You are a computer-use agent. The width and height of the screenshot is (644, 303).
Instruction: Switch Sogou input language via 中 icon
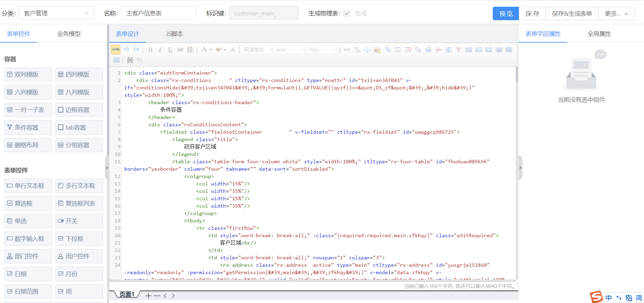(608, 298)
